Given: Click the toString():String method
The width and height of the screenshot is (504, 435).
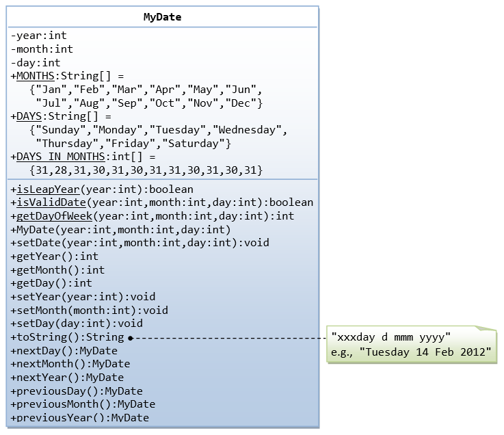Looking at the screenshot, I should pos(67,337).
